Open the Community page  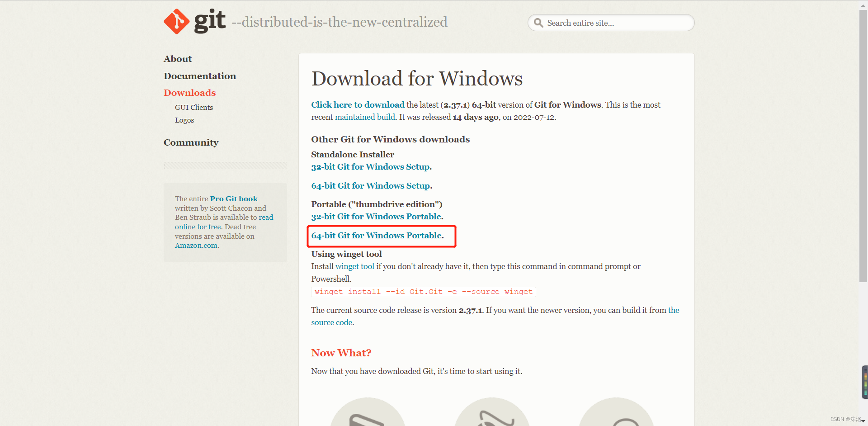click(191, 142)
